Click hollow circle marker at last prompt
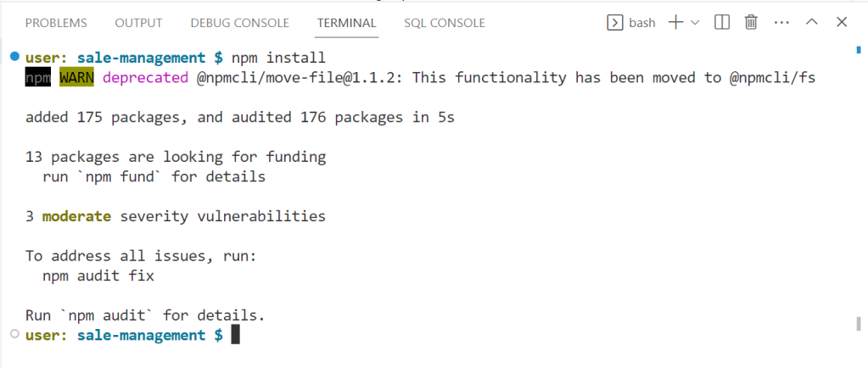 tap(14, 335)
